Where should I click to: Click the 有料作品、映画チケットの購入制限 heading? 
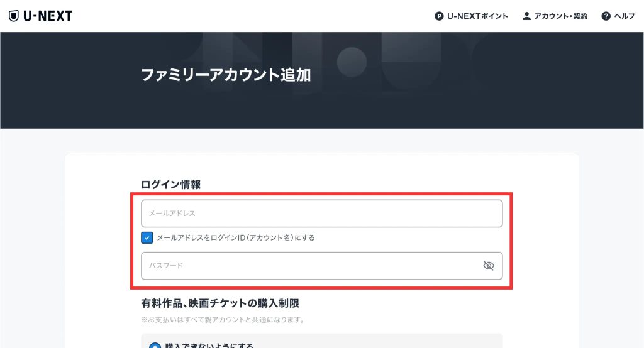pyautogui.click(x=219, y=303)
